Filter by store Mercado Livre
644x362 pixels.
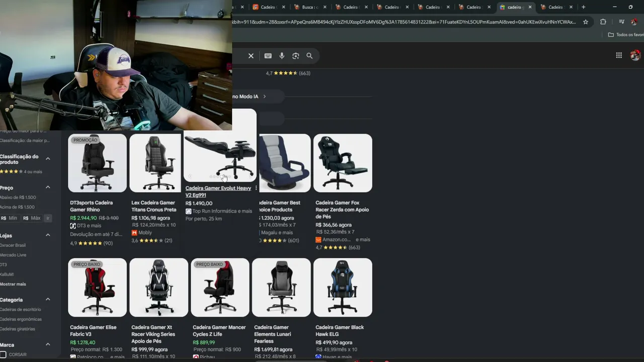pos(13,255)
